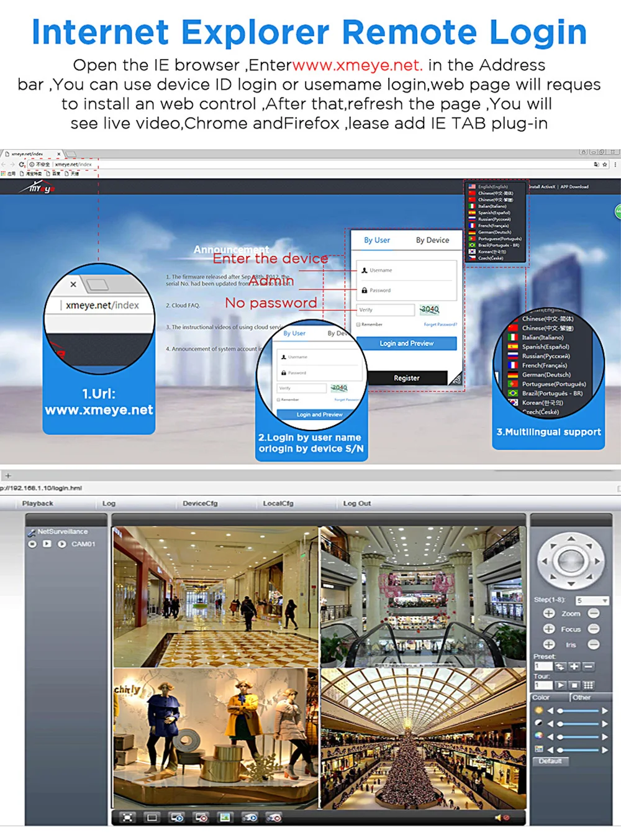Click the start recording camera icon

point(250,817)
